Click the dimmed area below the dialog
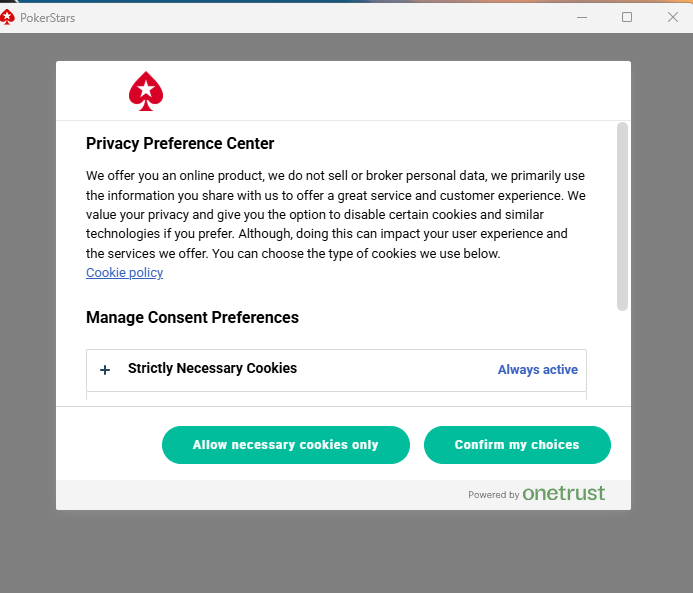The height and width of the screenshot is (593, 693). point(345,552)
